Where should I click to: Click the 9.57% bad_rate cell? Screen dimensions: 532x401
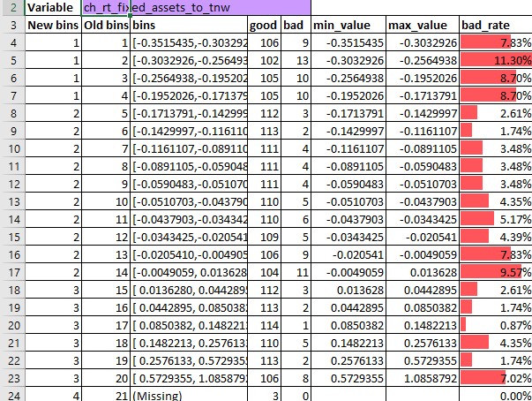tap(496, 272)
